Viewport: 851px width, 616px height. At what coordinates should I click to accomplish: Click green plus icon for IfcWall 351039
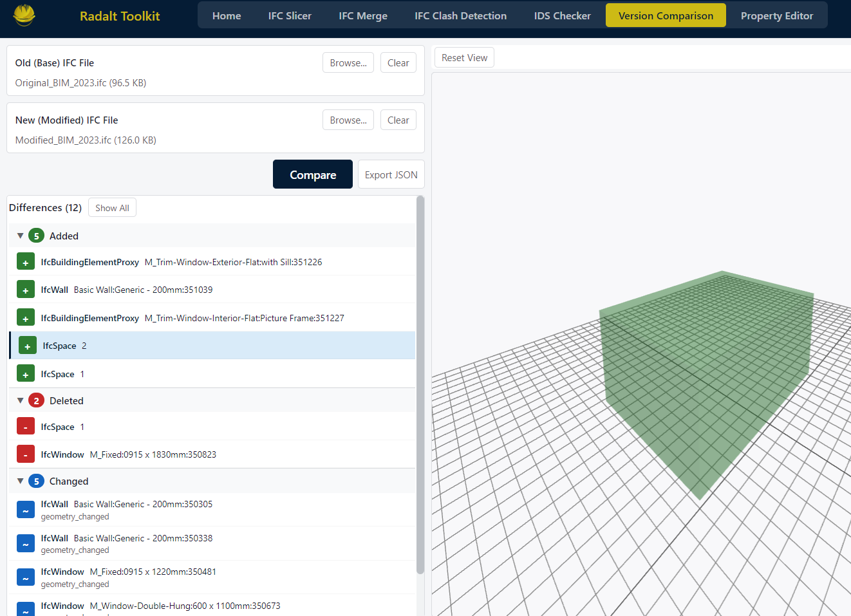[26, 290]
